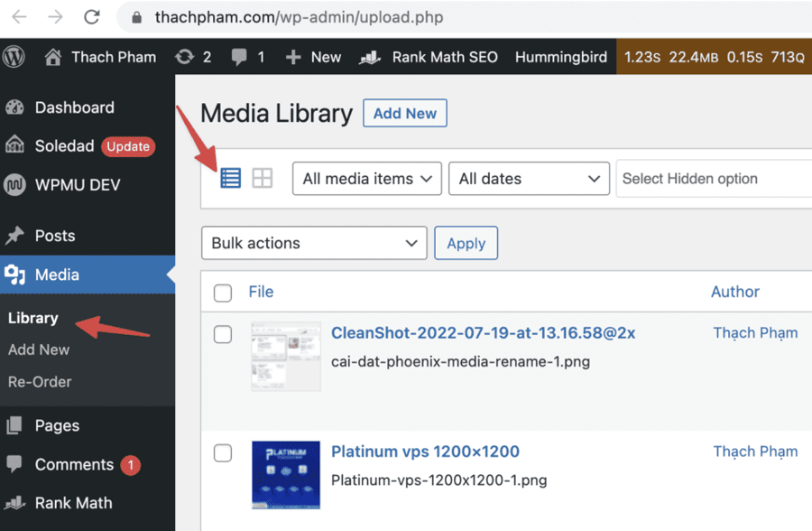Open the All dates dropdown
The image size is (812, 531).
pos(529,179)
